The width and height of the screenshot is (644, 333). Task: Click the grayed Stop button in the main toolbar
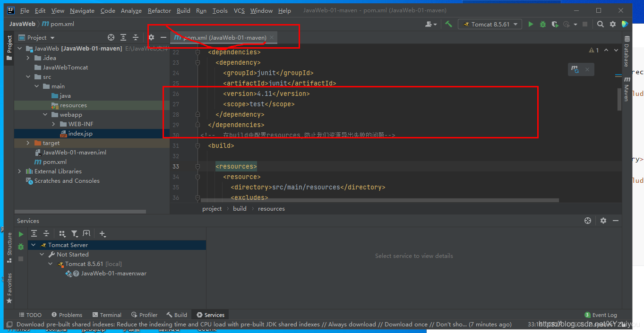click(x=585, y=24)
